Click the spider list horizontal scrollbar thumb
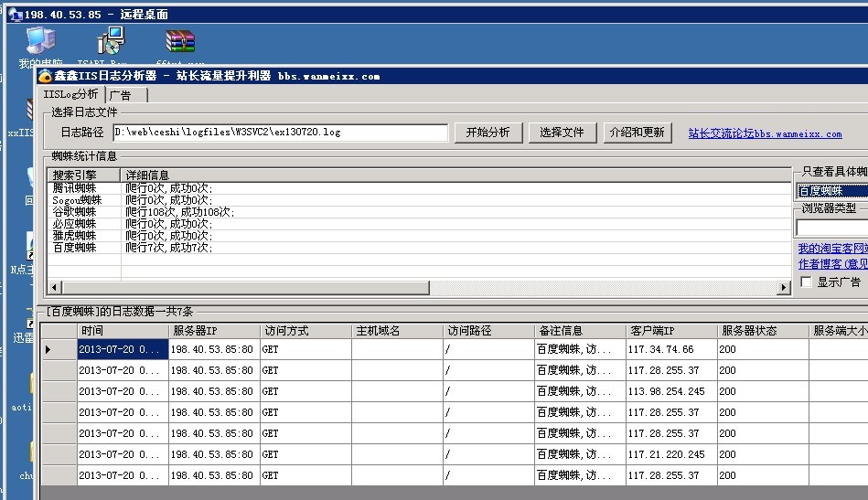 click(245, 288)
